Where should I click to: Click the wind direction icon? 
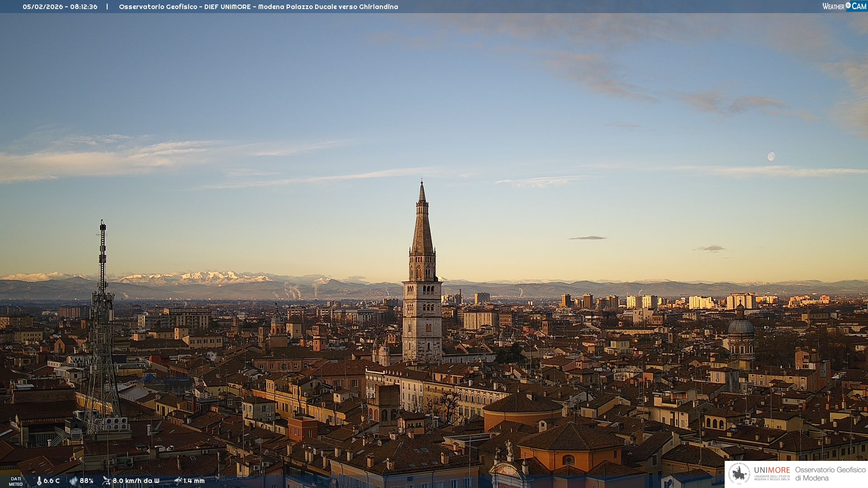point(106,481)
